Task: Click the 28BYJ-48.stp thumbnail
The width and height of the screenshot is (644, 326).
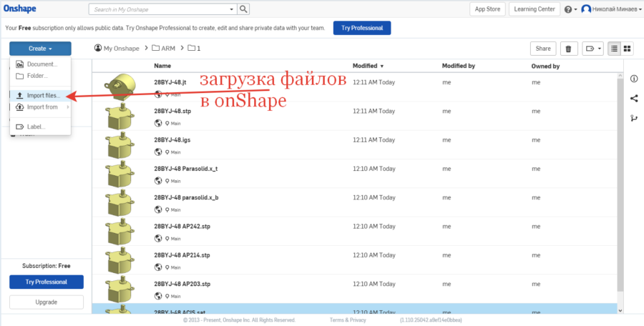Action: click(x=119, y=117)
